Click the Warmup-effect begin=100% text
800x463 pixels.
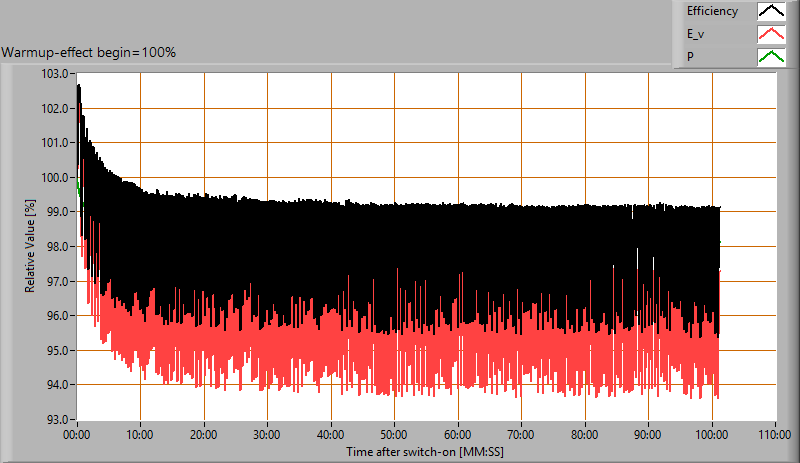(x=89, y=52)
